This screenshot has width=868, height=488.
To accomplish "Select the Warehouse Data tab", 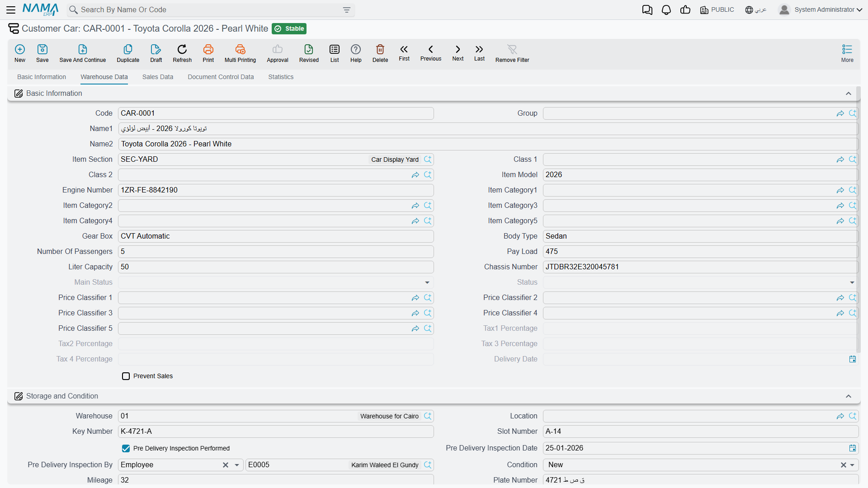I will (104, 77).
